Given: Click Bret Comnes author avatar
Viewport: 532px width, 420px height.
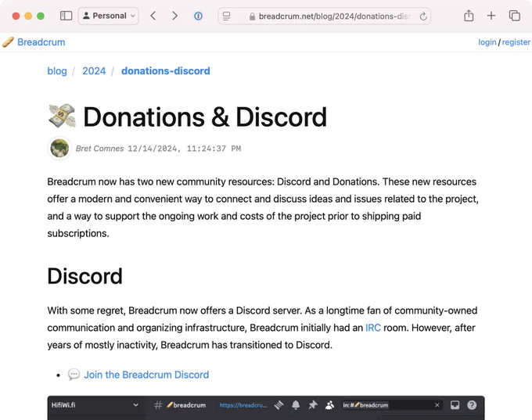Looking at the screenshot, I should click(x=59, y=149).
